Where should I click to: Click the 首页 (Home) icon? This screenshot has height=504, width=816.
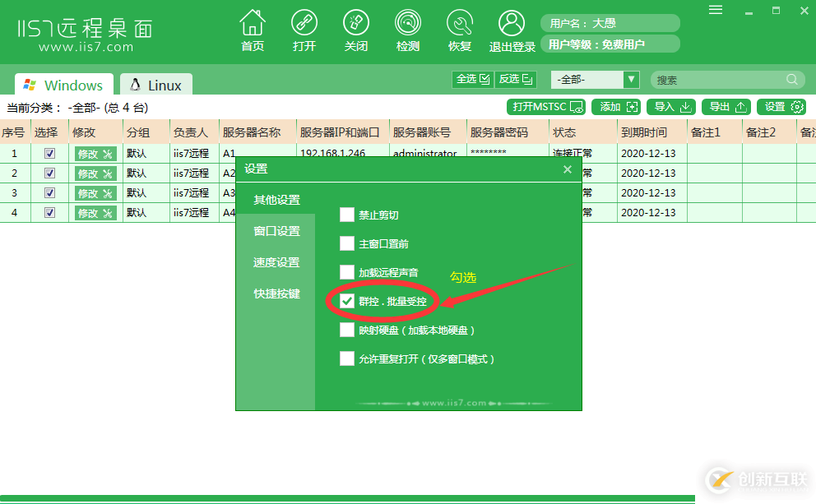point(253,30)
